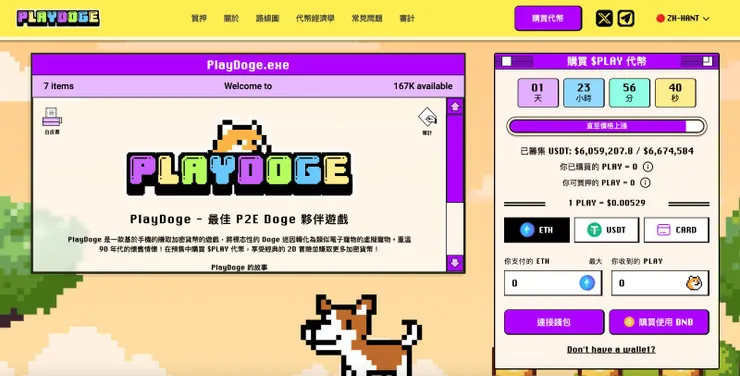Click the '1 PLAY = $0.00529' price text
Screen dimensions: 740x376
click(x=606, y=203)
